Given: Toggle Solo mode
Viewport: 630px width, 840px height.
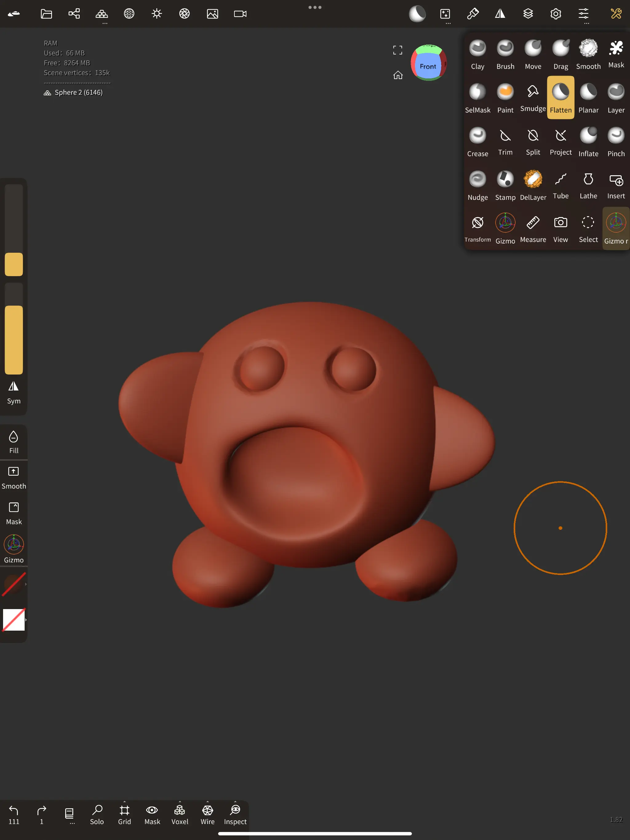Looking at the screenshot, I should 97,815.
